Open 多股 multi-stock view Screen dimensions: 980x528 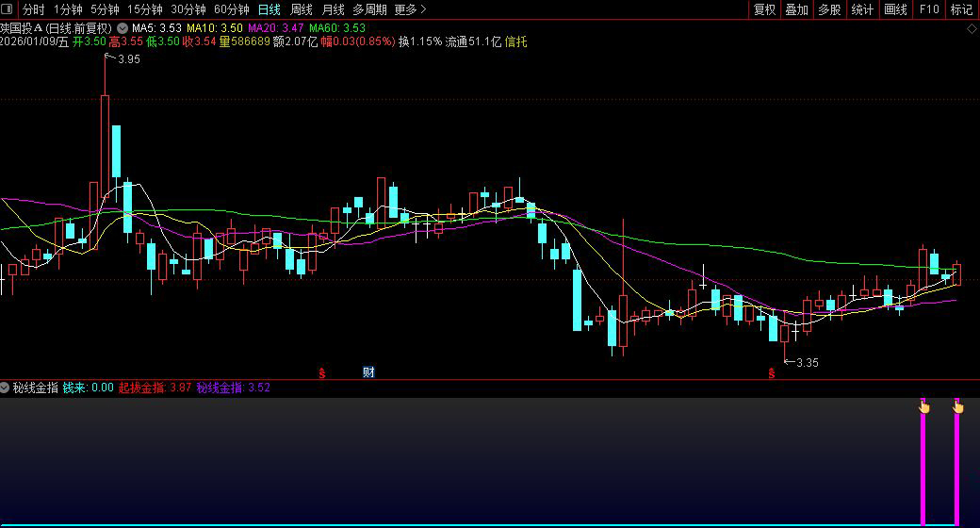tap(829, 9)
